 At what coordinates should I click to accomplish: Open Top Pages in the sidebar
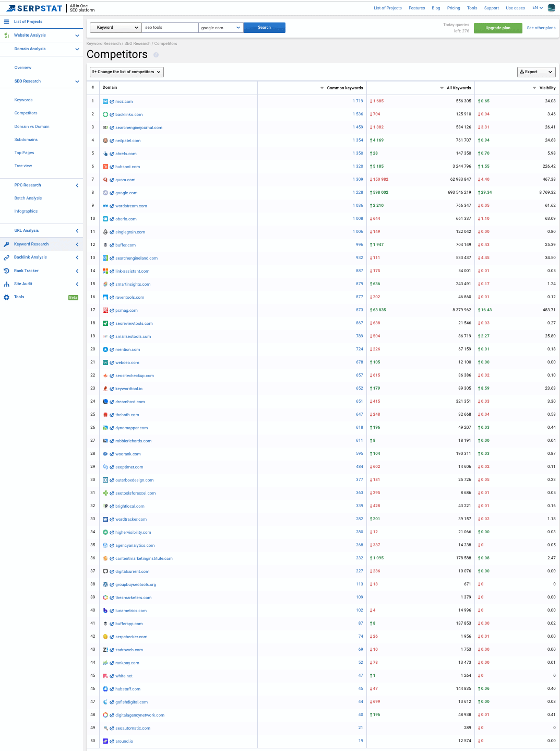point(24,152)
